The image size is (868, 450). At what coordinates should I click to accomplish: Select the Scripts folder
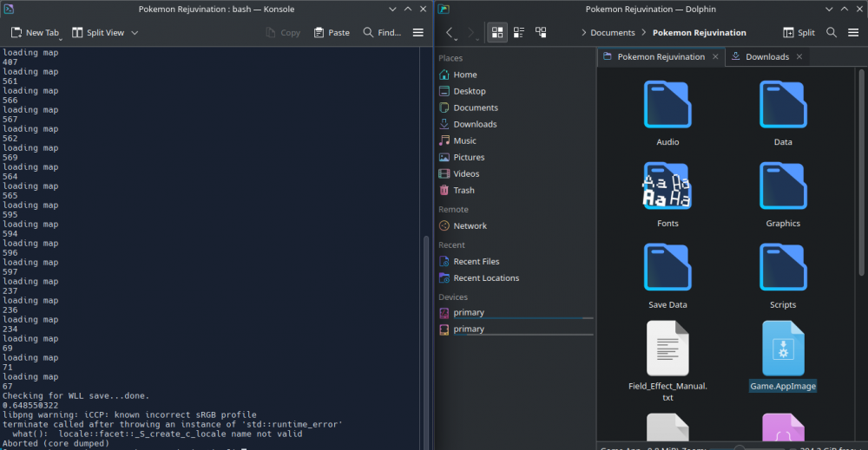(783, 276)
